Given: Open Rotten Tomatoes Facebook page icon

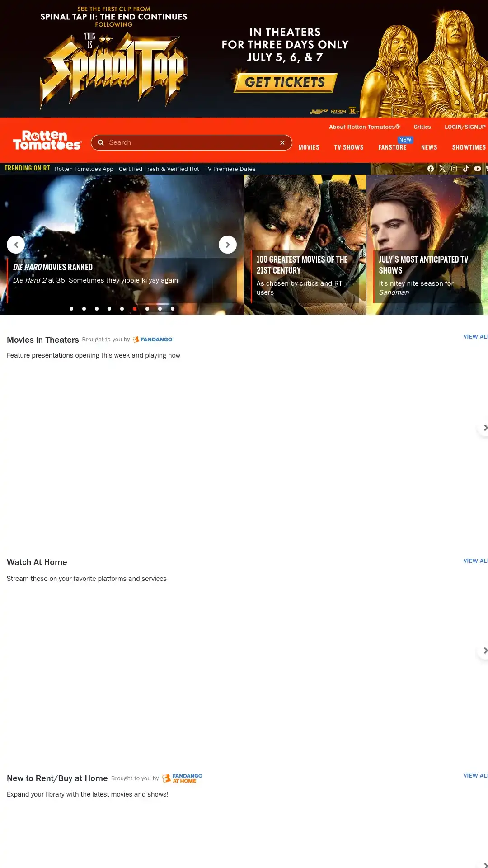Looking at the screenshot, I should coord(431,169).
